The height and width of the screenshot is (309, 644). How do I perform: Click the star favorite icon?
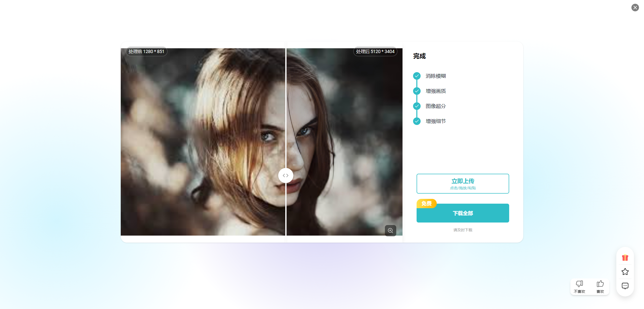[625, 272]
